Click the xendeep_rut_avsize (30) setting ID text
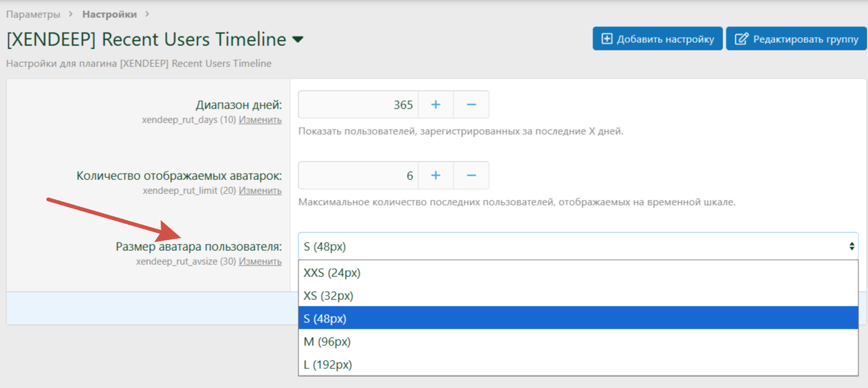The width and height of the screenshot is (868, 388). coord(186,261)
